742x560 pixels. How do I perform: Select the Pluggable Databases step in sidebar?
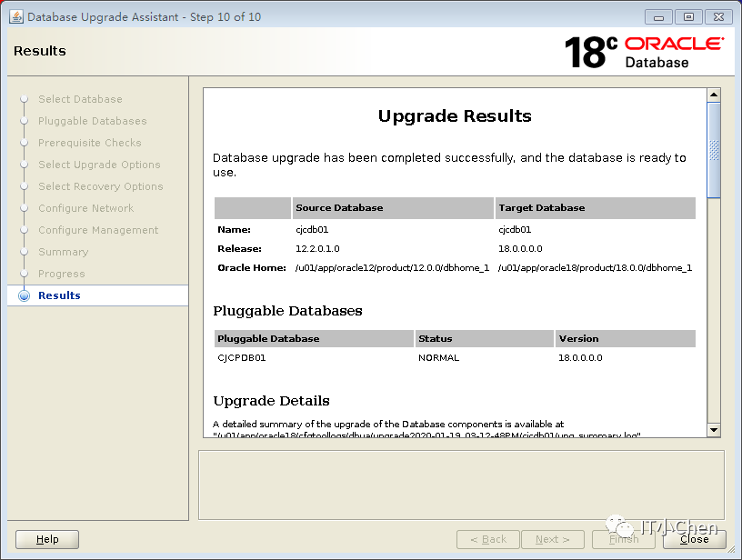click(x=92, y=121)
